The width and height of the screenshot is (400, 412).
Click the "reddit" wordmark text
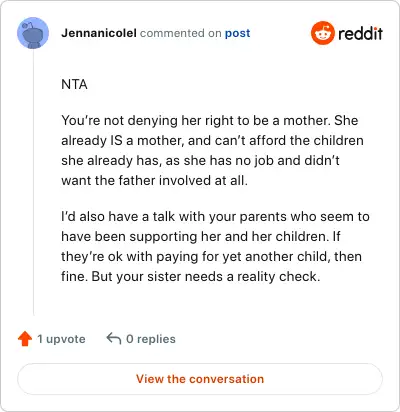[360, 33]
